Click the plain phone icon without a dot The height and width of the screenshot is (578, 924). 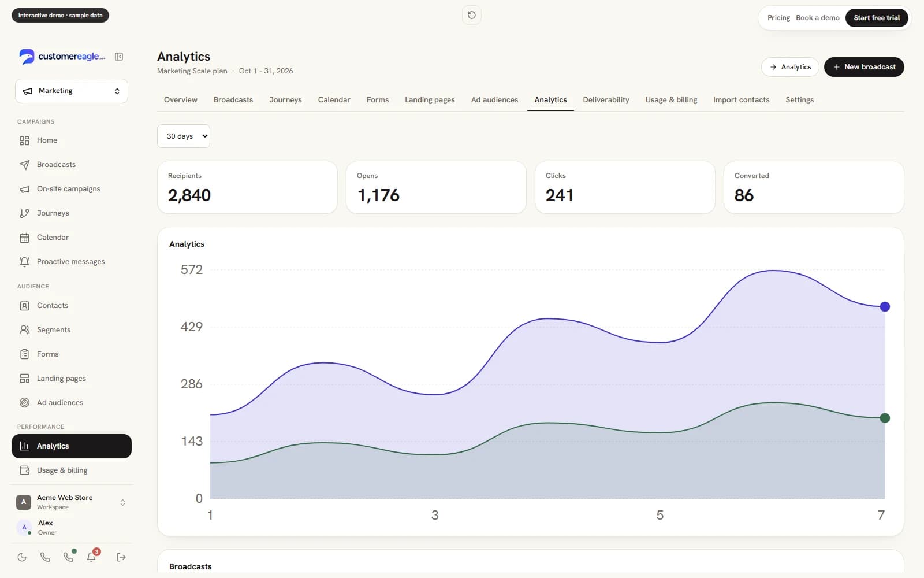click(45, 557)
